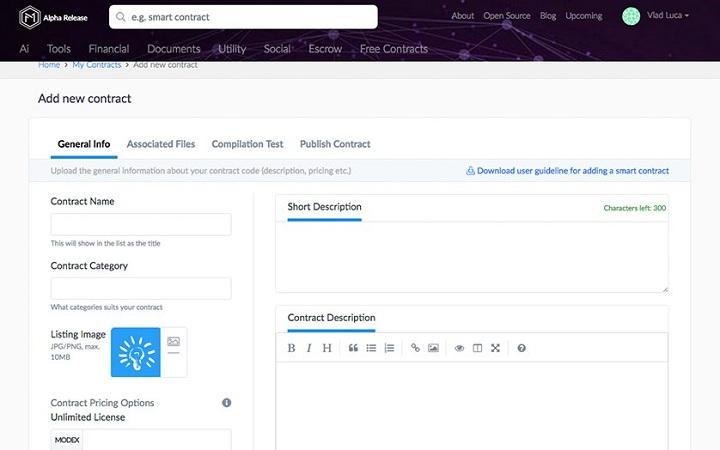The width and height of the screenshot is (720, 450).
Task: Download user guideline for adding smart contract
Action: coord(567,171)
